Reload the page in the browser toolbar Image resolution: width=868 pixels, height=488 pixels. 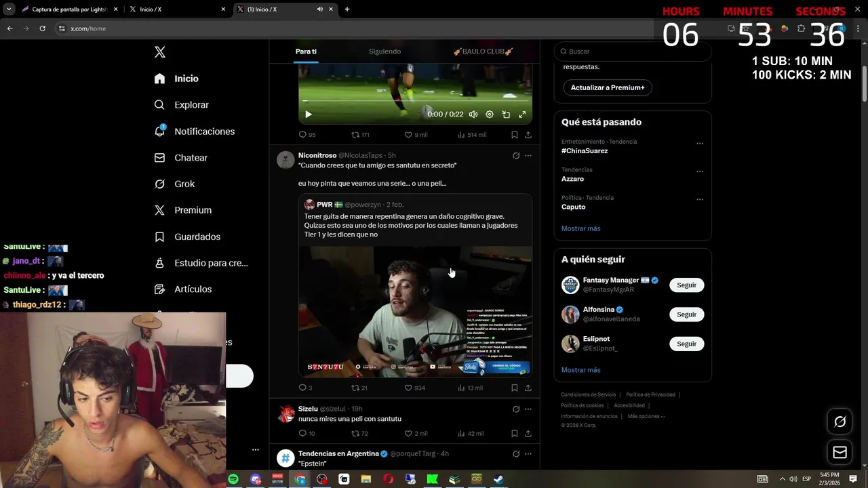tap(42, 28)
